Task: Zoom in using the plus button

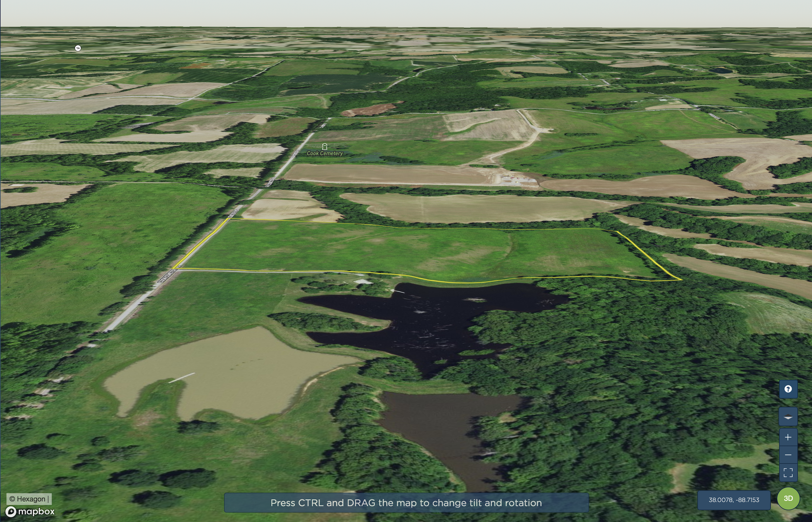Action: point(788,437)
